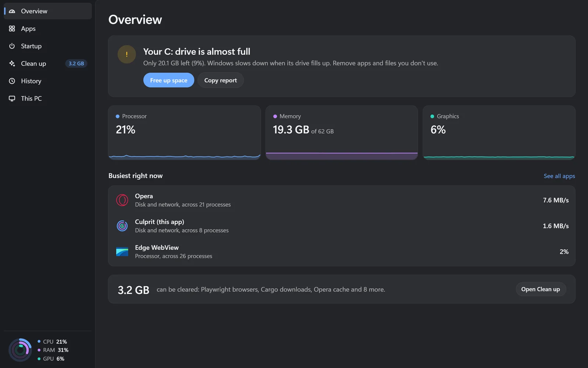Click the This PC monitor icon
Screen dimensions: 588x368
point(12,98)
